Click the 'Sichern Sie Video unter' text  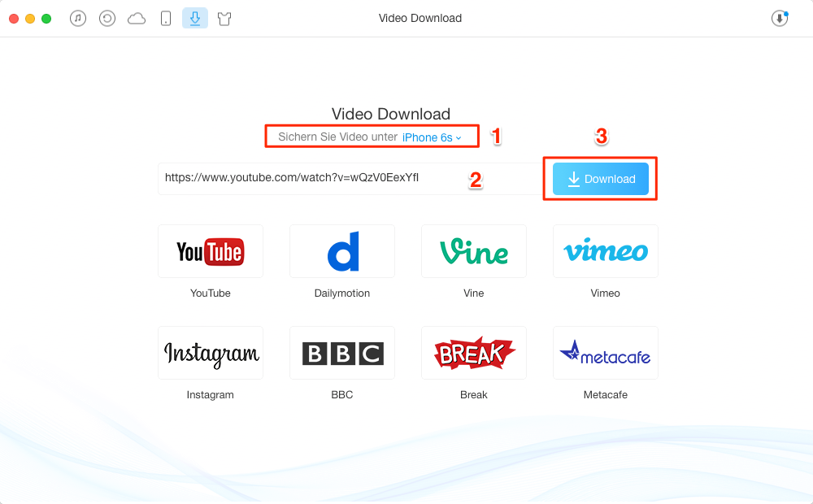coord(337,137)
